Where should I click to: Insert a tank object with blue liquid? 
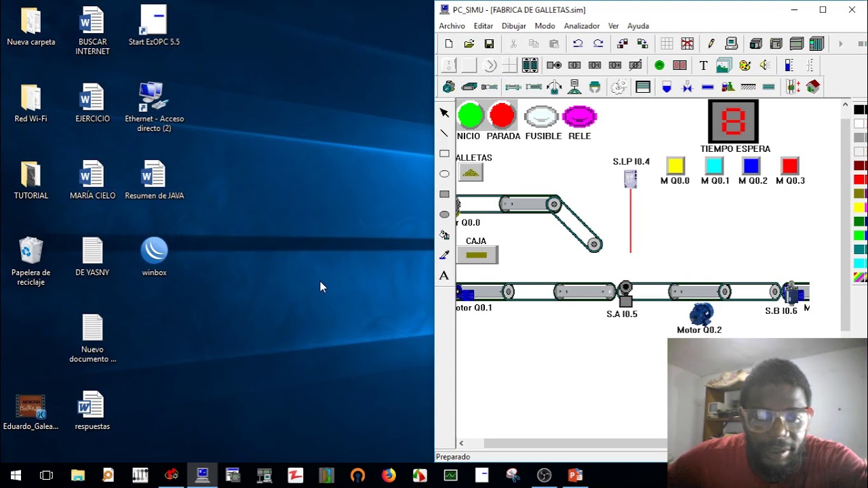click(667, 87)
